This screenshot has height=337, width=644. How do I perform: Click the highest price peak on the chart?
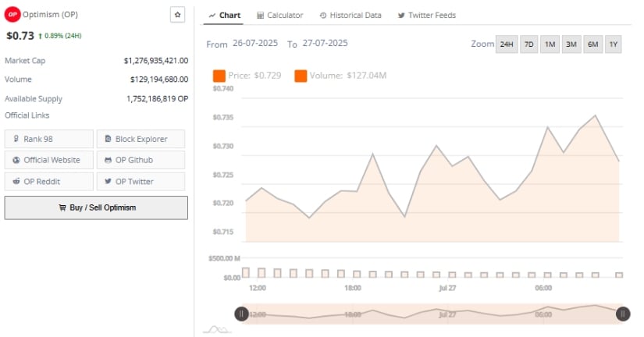595,115
